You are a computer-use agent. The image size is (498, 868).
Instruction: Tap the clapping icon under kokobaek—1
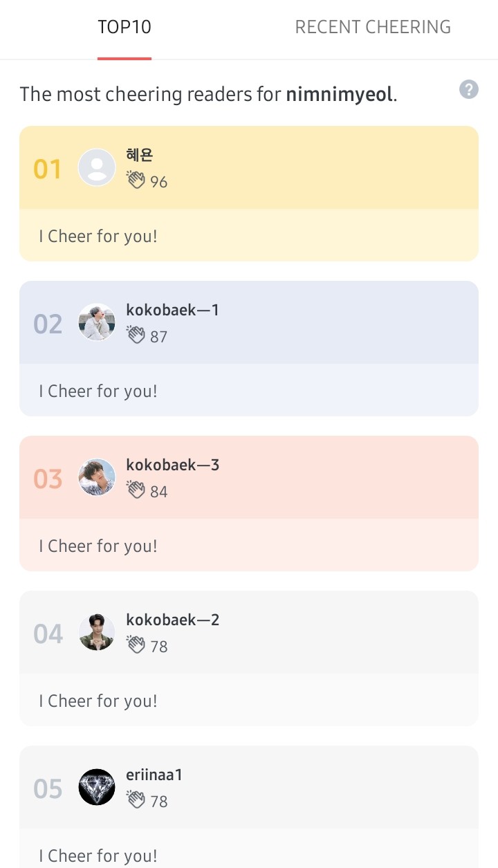click(x=136, y=335)
